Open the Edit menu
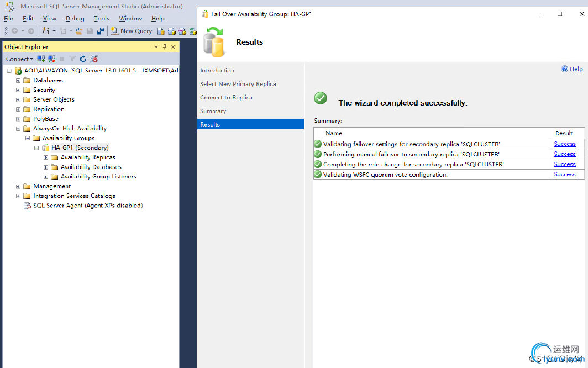This screenshot has height=368, width=588. coord(28,18)
